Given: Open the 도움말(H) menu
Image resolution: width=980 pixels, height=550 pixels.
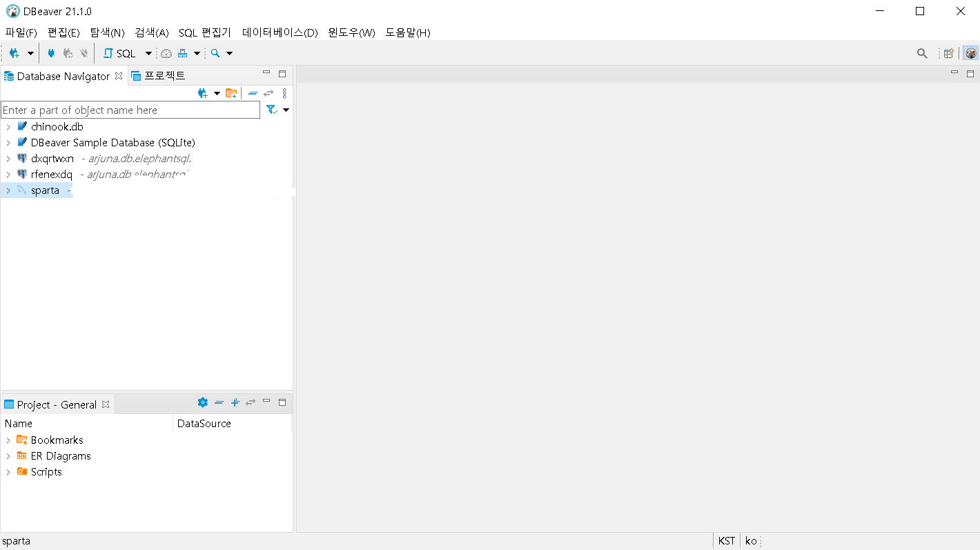Looking at the screenshot, I should (408, 32).
